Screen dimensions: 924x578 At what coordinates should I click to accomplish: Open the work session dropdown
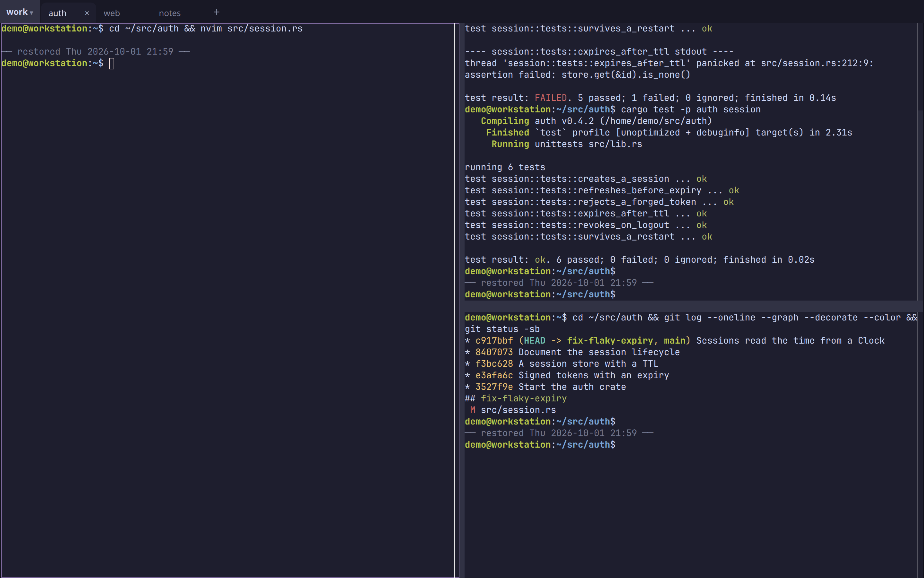20,12
